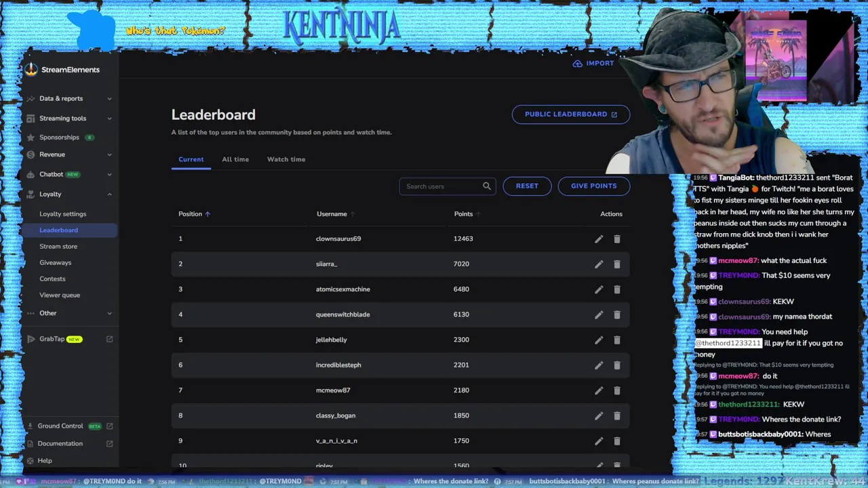Select username clownsaurus69 in table
This screenshot has height=488, width=868.
click(338, 239)
